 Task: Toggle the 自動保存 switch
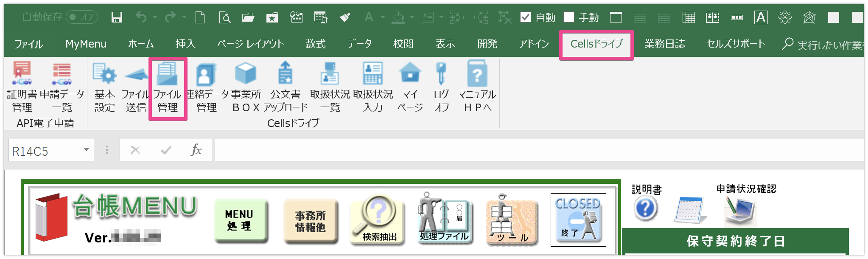(x=82, y=17)
